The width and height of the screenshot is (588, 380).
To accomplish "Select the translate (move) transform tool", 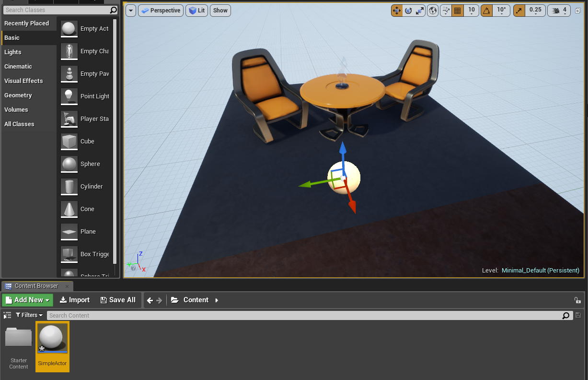I will click(397, 11).
